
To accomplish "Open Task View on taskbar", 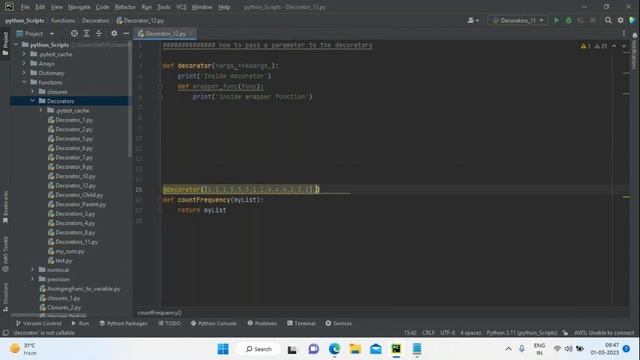I will pos(292,349).
